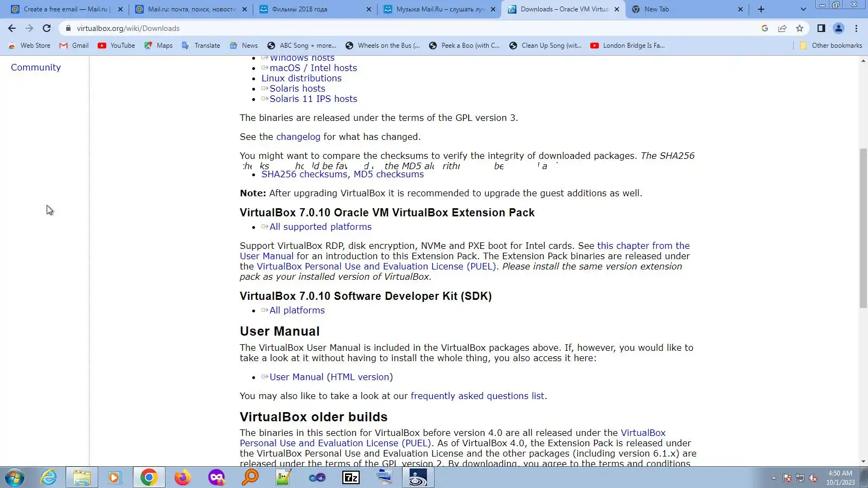Open the User Manual (HTML version) link

pos(331,377)
